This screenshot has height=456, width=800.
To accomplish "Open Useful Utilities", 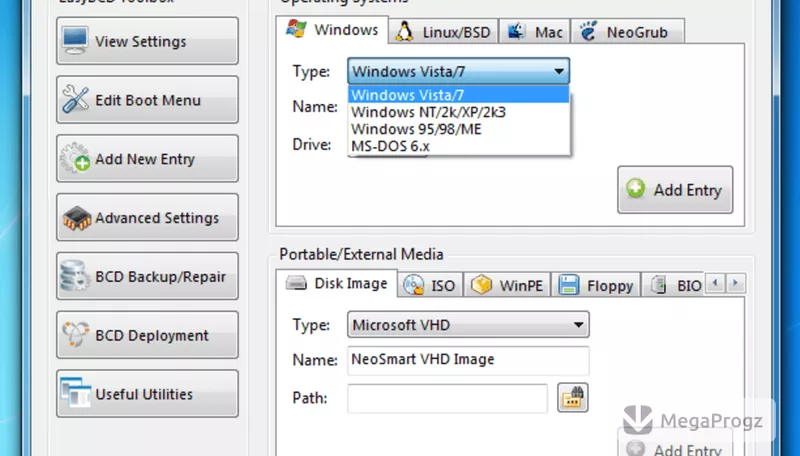I will pos(147,394).
